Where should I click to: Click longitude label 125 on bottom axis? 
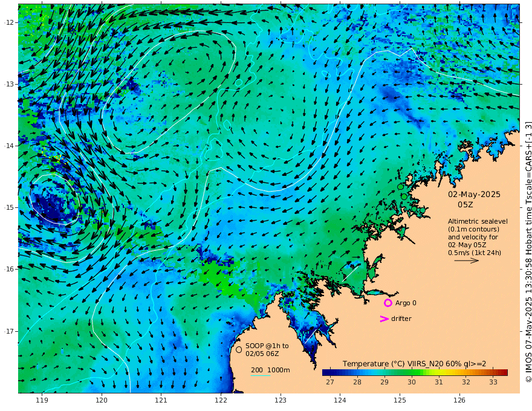(x=400, y=400)
